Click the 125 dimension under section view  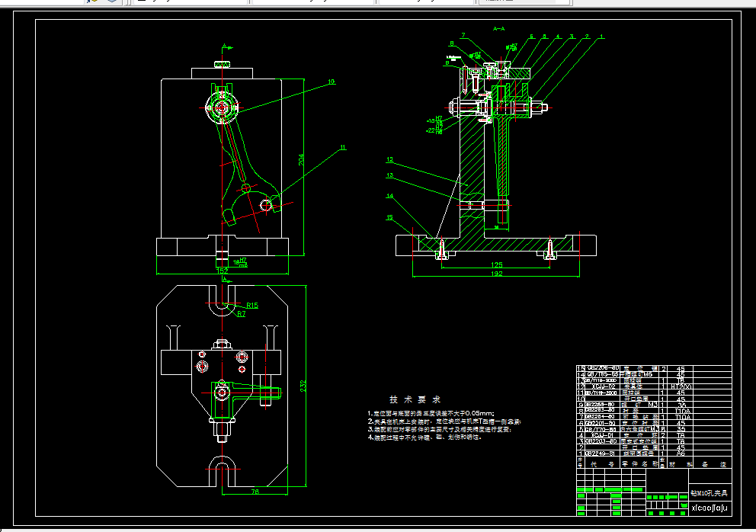(497, 264)
